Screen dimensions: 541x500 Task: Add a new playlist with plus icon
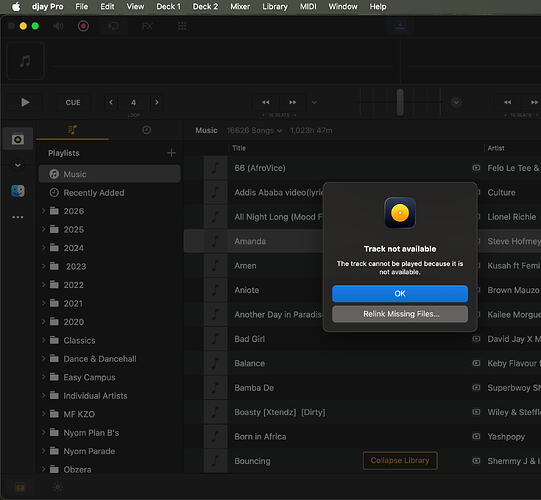pyautogui.click(x=171, y=153)
